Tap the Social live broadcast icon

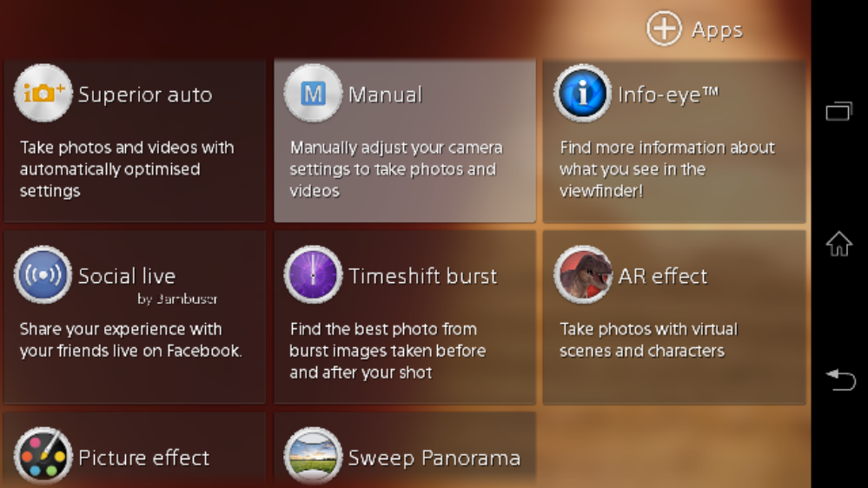pyautogui.click(x=43, y=275)
